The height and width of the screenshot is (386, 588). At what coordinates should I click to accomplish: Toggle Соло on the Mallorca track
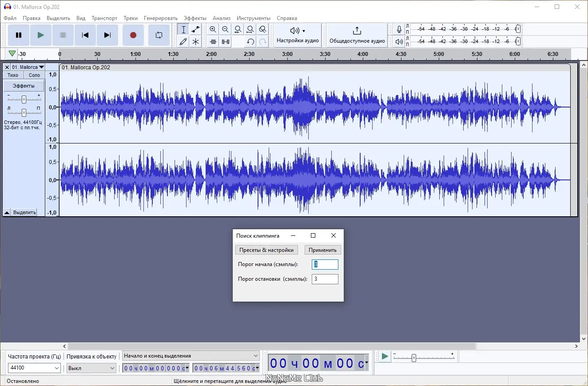34,75
